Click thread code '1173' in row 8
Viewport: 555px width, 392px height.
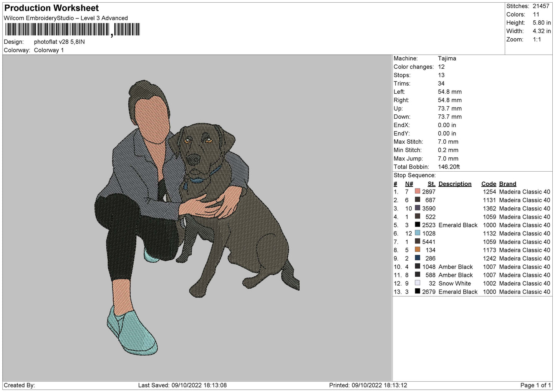tap(489, 250)
